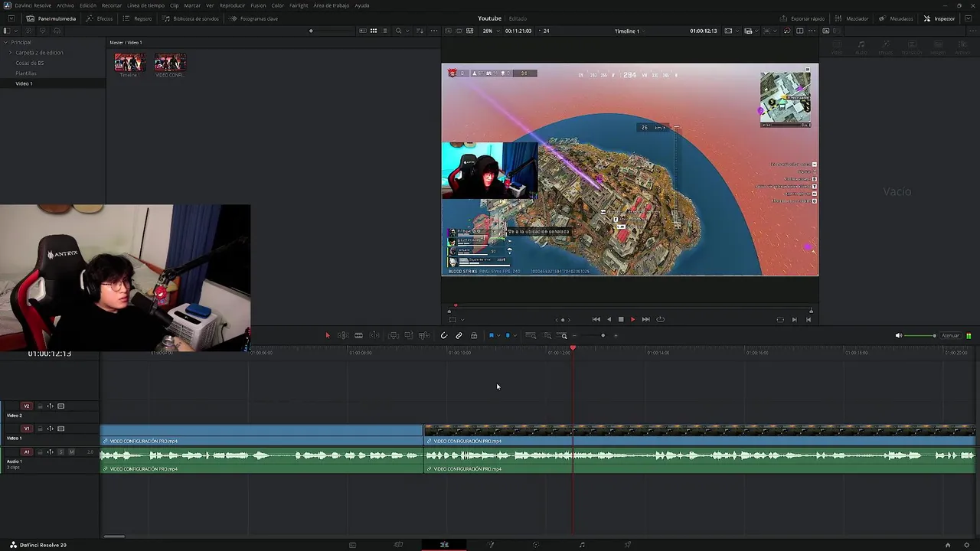Activate the Trim edit mode tool

[343, 335]
